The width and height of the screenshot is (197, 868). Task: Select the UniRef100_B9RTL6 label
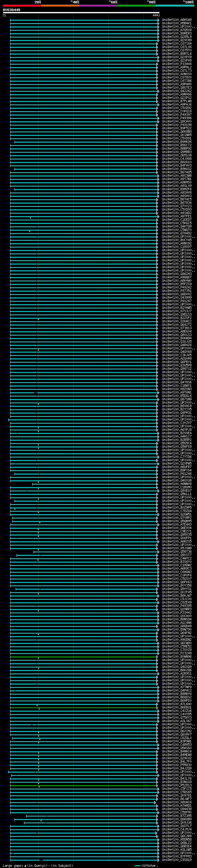point(176,54)
